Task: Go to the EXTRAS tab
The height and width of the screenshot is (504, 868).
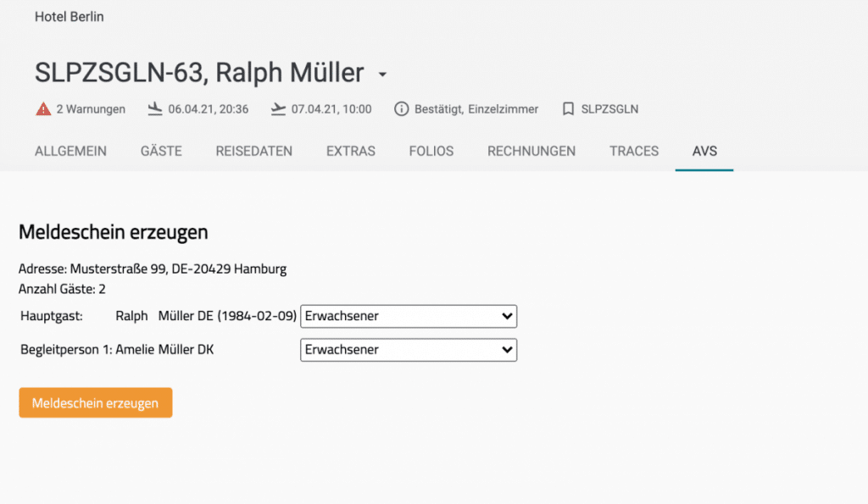Action: [350, 151]
